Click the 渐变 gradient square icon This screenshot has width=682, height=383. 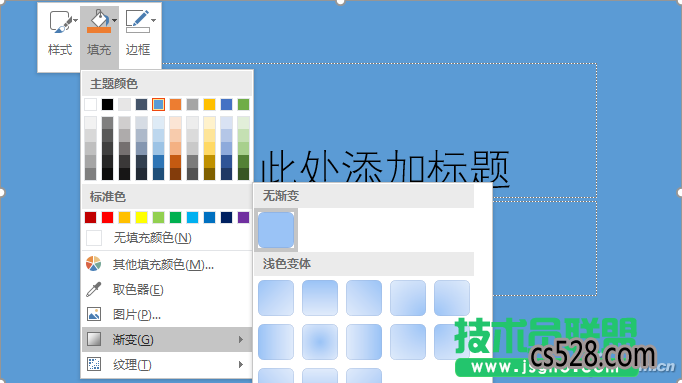coord(94,339)
